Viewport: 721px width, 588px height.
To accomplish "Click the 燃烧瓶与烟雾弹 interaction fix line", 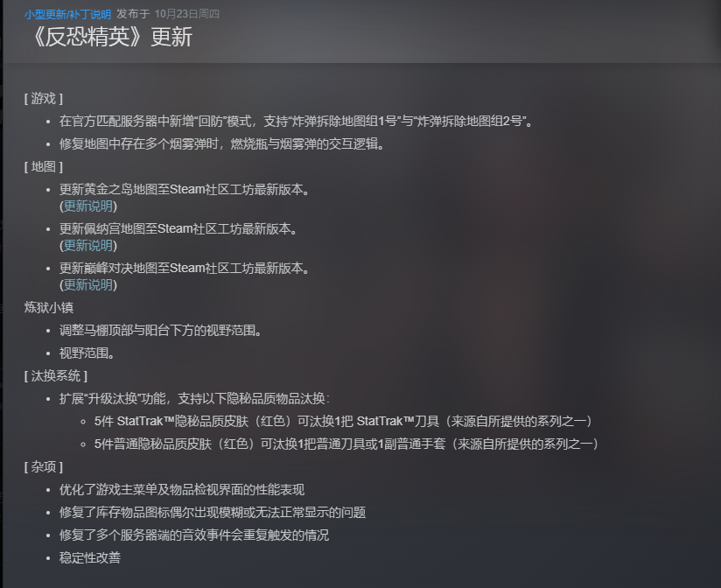I will pos(221,143).
